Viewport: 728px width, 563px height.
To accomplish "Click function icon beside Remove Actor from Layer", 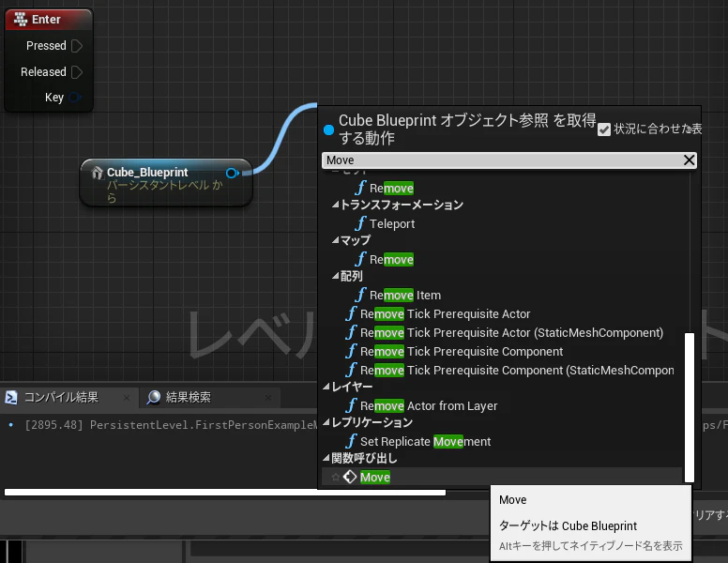I will [352, 405].
